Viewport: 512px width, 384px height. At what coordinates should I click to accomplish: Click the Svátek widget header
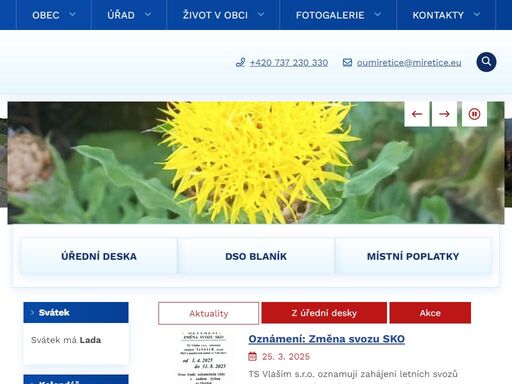[x=76, y=312]
